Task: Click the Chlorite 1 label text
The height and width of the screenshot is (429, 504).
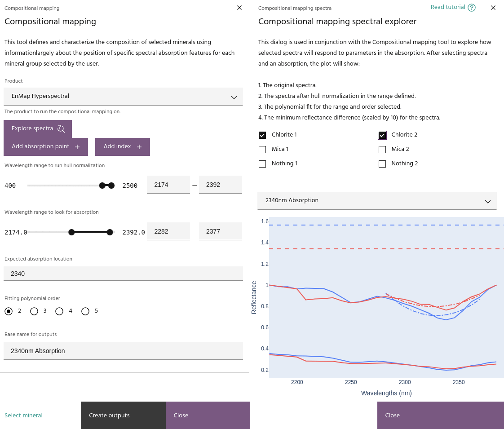Action: (284, 135)
